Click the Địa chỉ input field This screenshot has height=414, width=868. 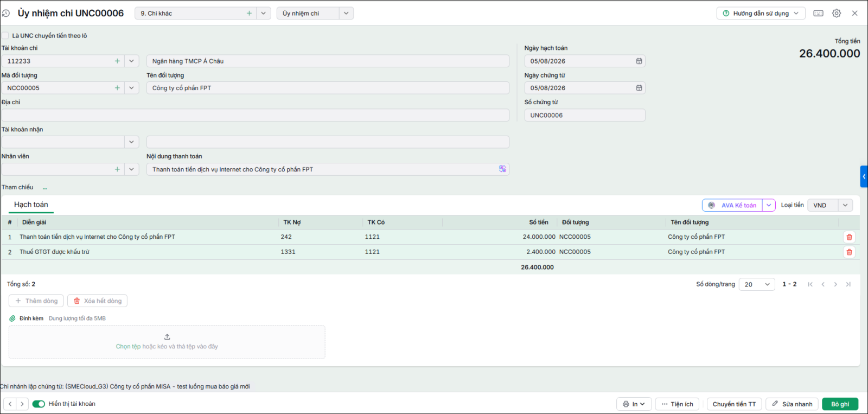(256, 115)
